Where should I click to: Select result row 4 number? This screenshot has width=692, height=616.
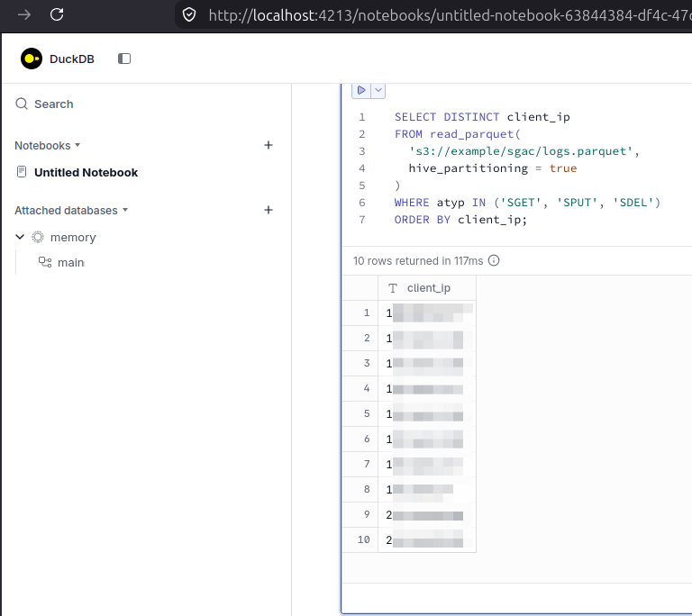click(x=367, y=388)
